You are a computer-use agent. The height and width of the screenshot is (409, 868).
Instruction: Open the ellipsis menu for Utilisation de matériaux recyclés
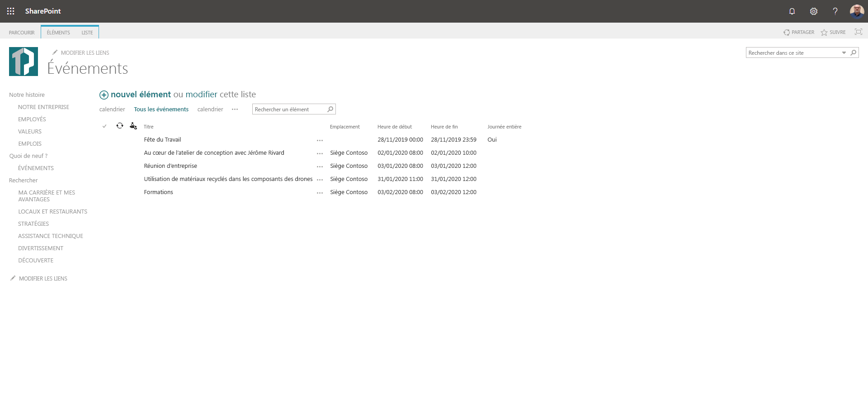(x=320, y=180)
